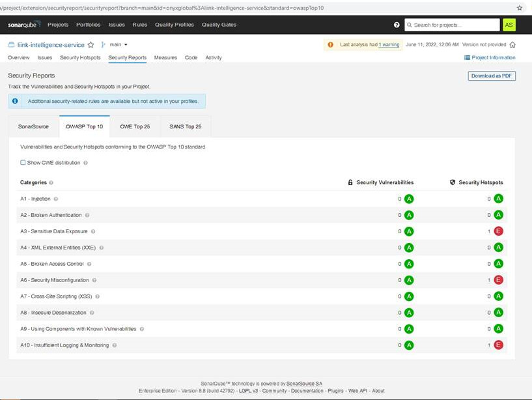Click the orange warning icon

point(330,44)
